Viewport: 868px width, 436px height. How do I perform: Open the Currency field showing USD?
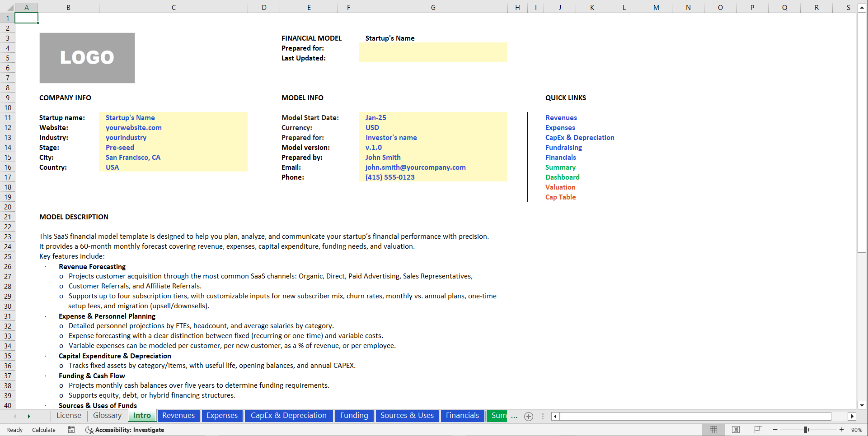click(x=372, y=127)
